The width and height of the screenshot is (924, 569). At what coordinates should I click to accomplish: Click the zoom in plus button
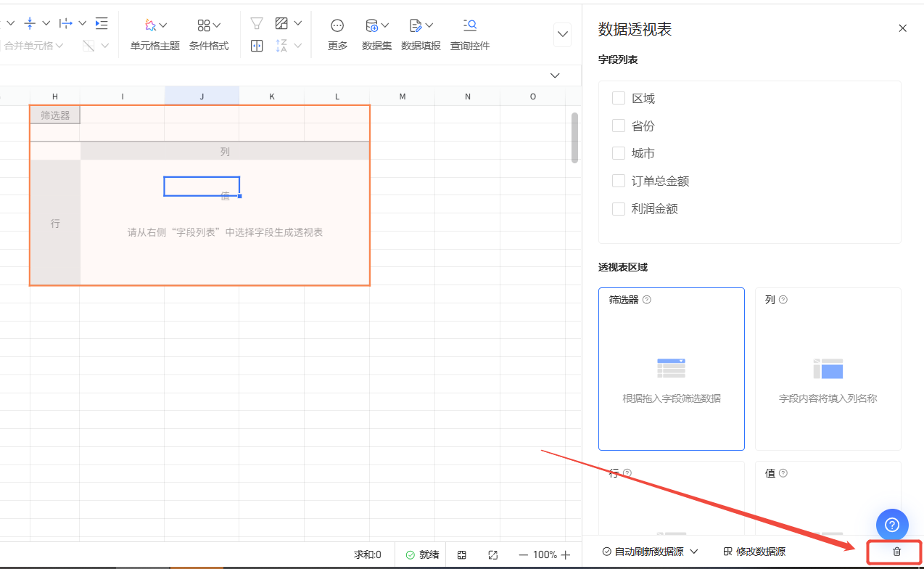pos(566,554)
